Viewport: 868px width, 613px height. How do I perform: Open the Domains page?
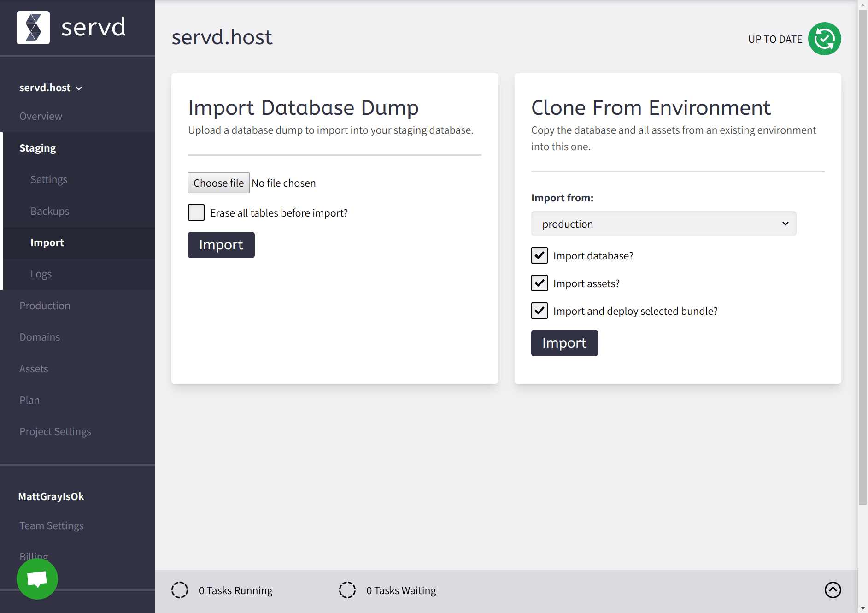pos(40,337)
